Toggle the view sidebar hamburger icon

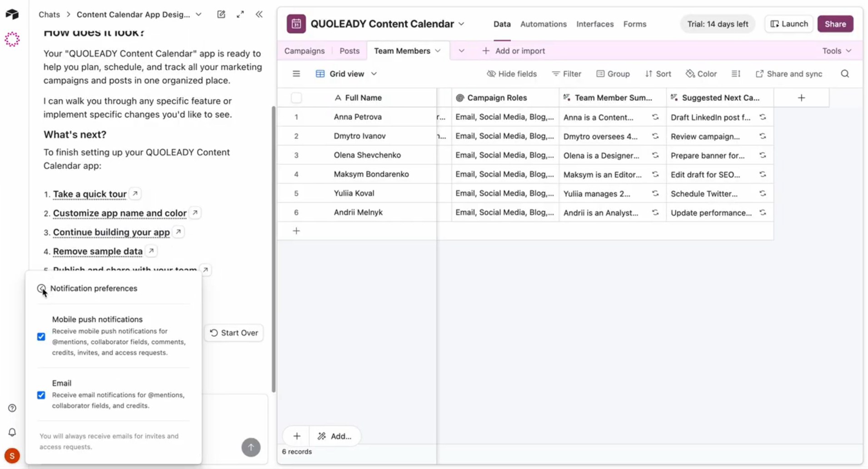[x=296, y=73]
